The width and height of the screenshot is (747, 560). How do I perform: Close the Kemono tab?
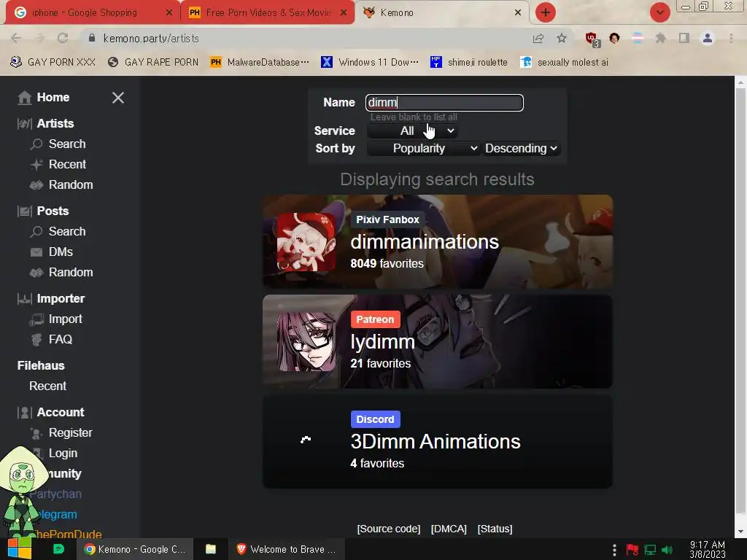pos(518,13)
